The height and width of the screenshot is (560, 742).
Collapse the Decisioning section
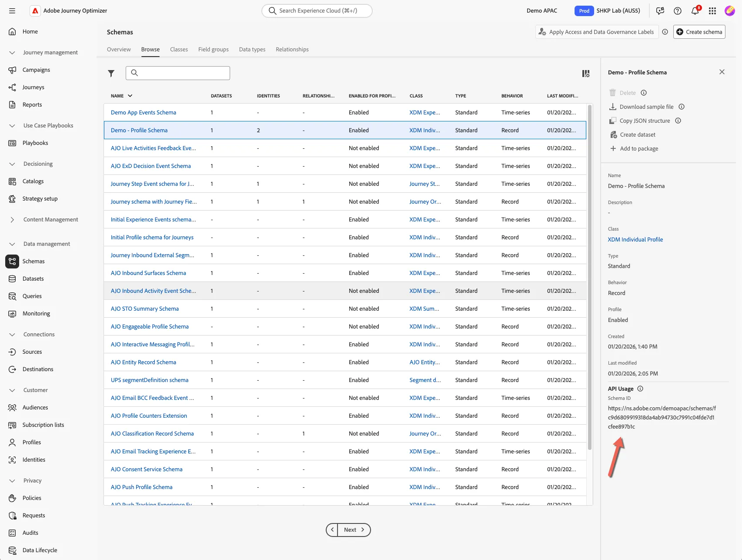pyautogui.click(x=12, y=164)
